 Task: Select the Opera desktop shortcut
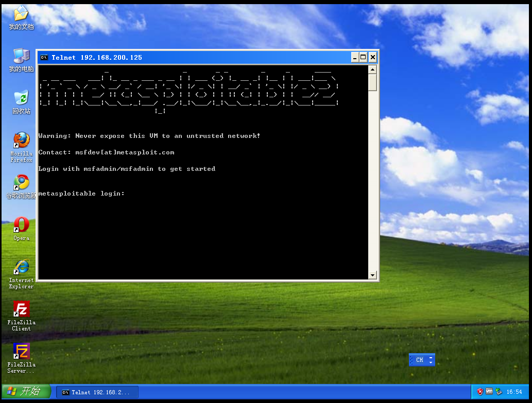click(21, 229)
